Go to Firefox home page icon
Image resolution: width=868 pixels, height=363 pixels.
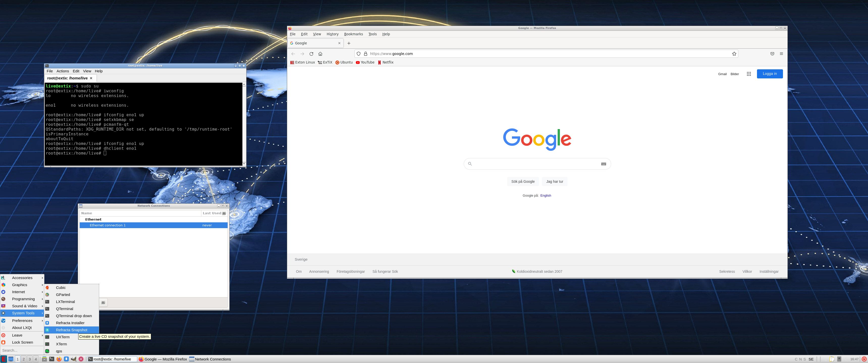[x=320, y=54]
